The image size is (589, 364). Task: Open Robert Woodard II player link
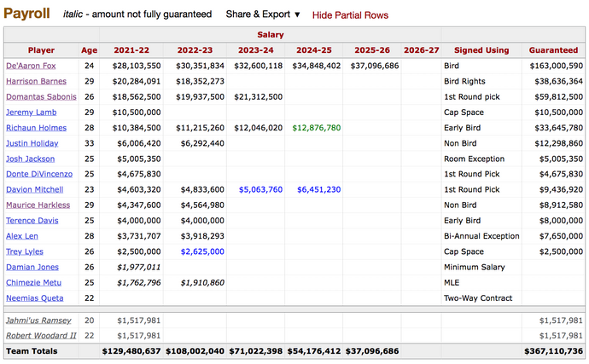click(41, 336)
